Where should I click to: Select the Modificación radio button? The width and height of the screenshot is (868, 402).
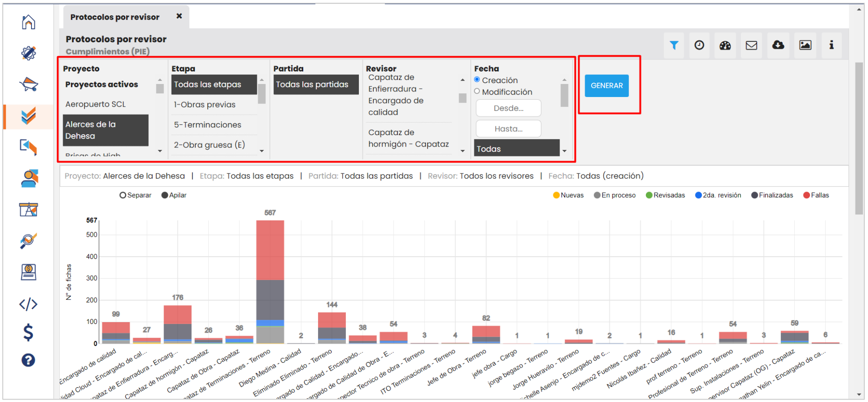point(477,91)
